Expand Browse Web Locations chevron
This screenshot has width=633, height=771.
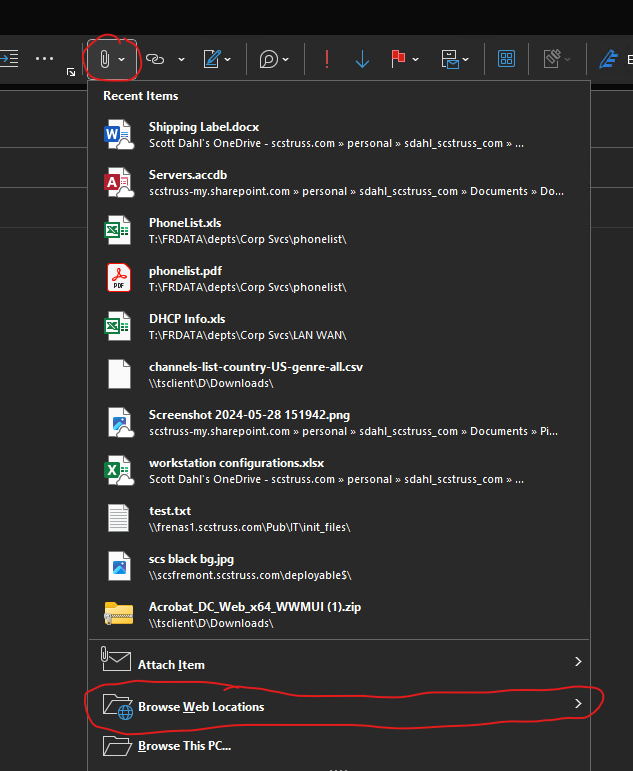pyautogui.click(x=578, y=704)
